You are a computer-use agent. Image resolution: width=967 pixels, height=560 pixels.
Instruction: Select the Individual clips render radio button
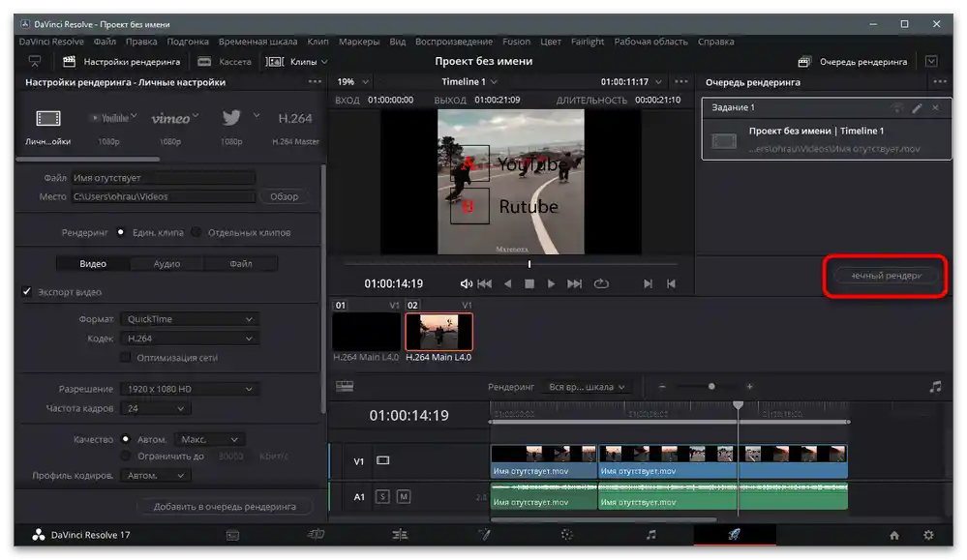196,232
